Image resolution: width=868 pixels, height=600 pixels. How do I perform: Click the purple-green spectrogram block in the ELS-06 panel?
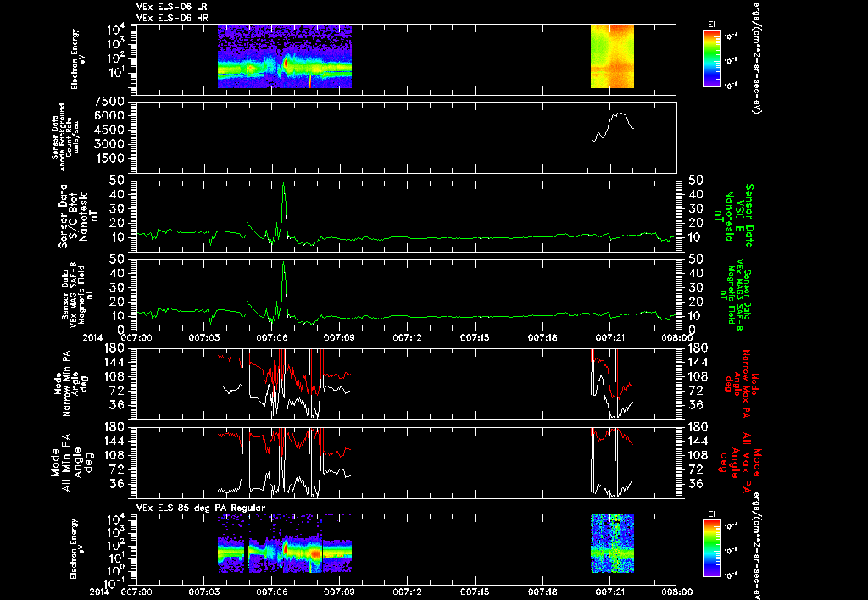coord(285,56)
